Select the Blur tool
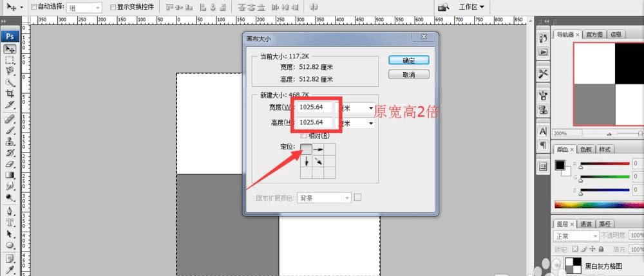Screen dimensions: 644x276 (x=10, y=186)
